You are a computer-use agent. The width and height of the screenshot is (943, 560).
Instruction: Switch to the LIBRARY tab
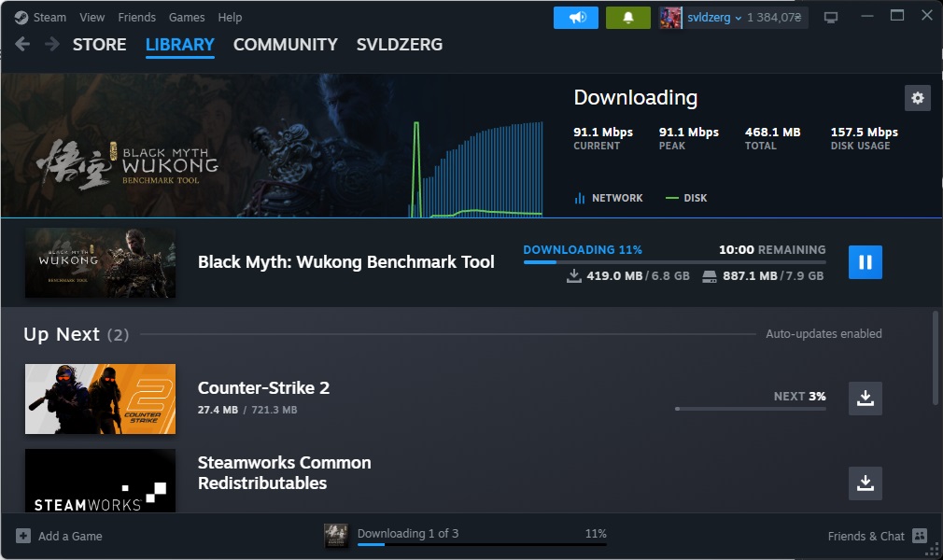point(180,45)
